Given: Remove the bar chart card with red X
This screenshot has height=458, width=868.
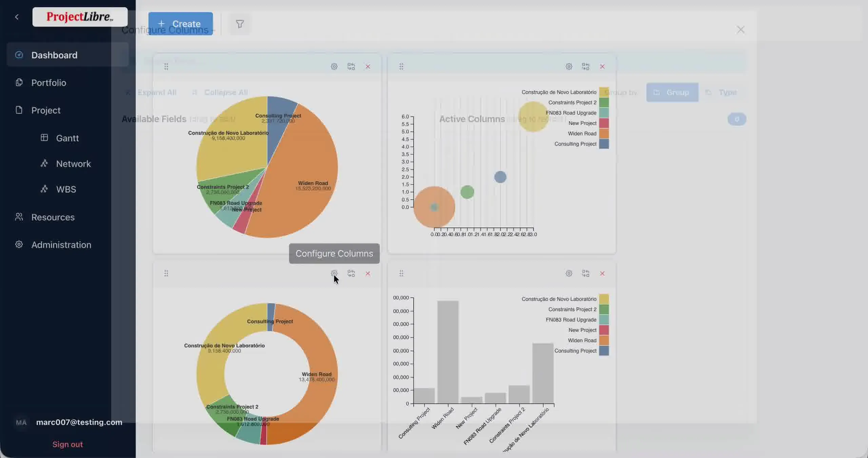Looking at the screenshot, I should coord(602,273).
